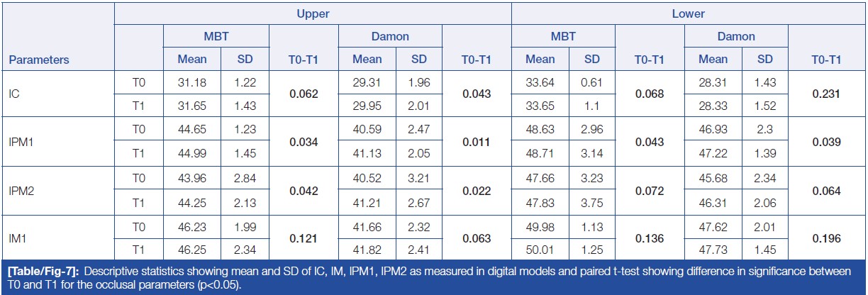This screenshot has height=295, width=868.
Task: Click the p-value cell 0.062
Action: tap(304, 94)
